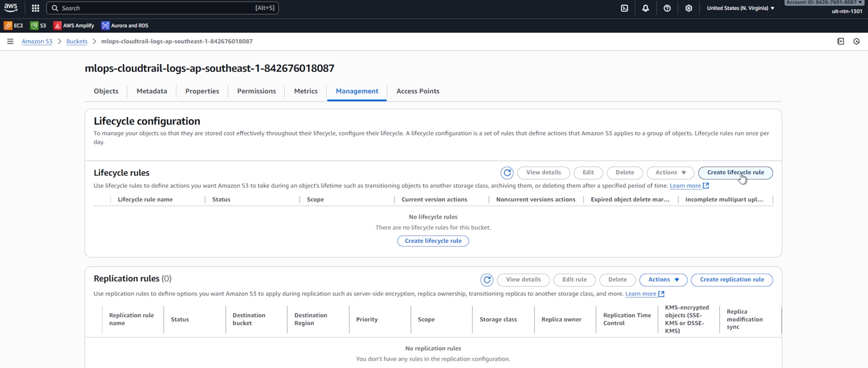This screenshot has height=368, width=868.
Task: Switch to the Permissions tab
Action: pyautogui.click(x=256, y=91)
